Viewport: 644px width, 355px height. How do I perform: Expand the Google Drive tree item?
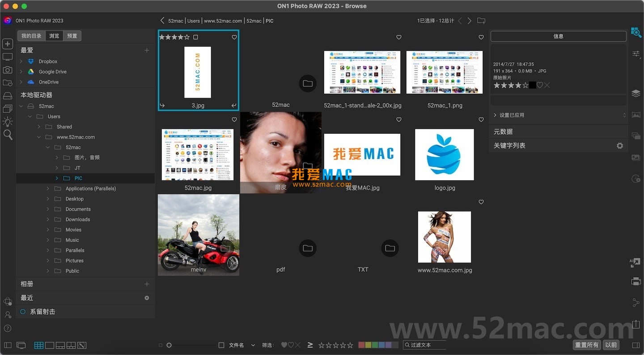tap(21, 72)
